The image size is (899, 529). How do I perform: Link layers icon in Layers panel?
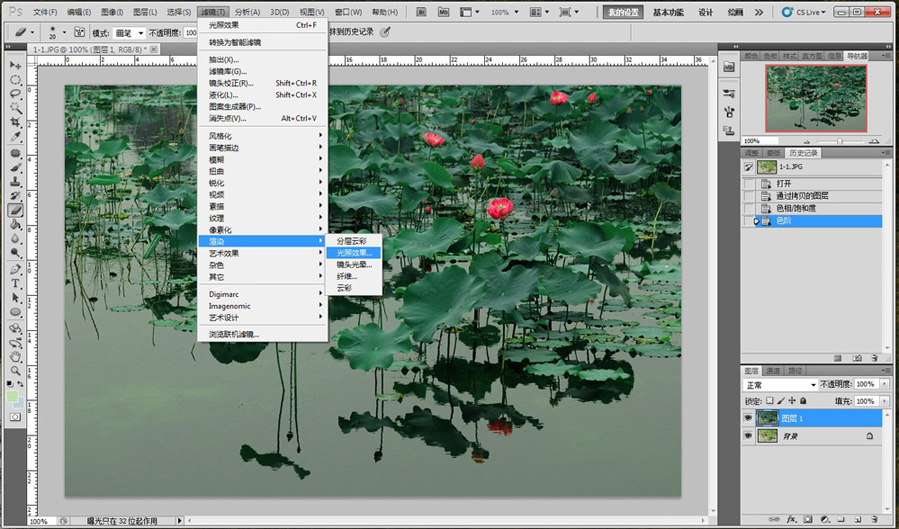point(775,519)
